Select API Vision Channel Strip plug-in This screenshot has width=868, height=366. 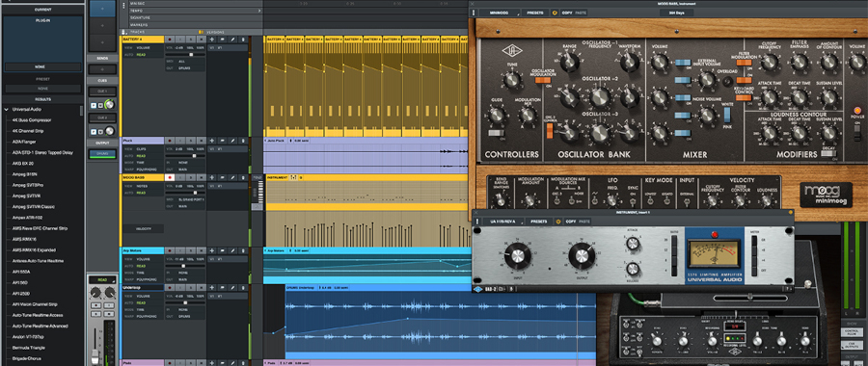pos(34,304)
